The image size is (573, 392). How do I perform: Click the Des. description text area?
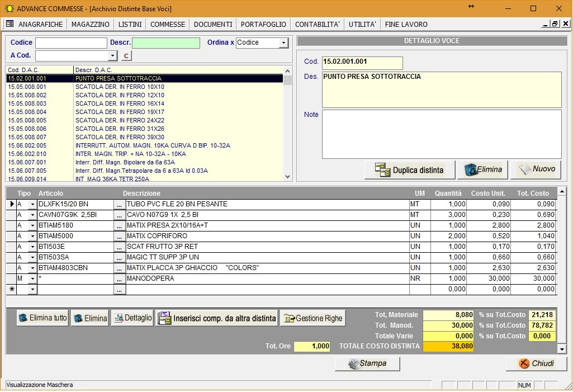coord(442,89)
